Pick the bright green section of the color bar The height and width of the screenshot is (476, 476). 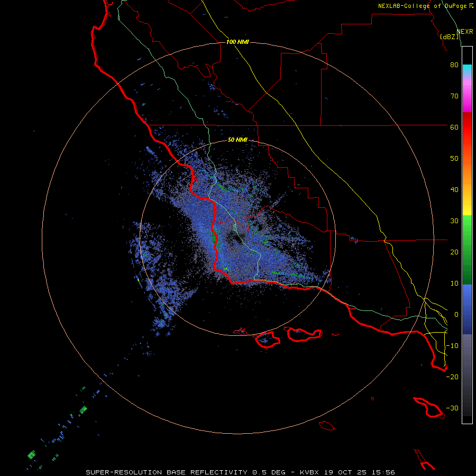click(x=467, y=226)
